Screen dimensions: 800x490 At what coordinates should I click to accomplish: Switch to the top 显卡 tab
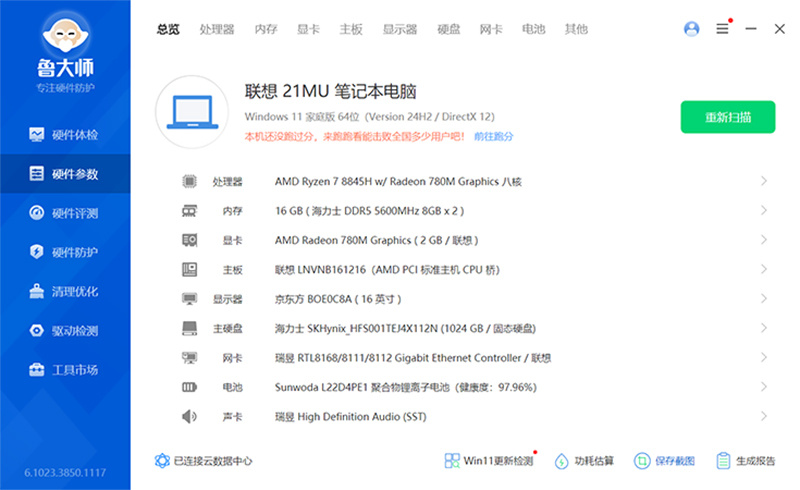[x=308, y=29]
